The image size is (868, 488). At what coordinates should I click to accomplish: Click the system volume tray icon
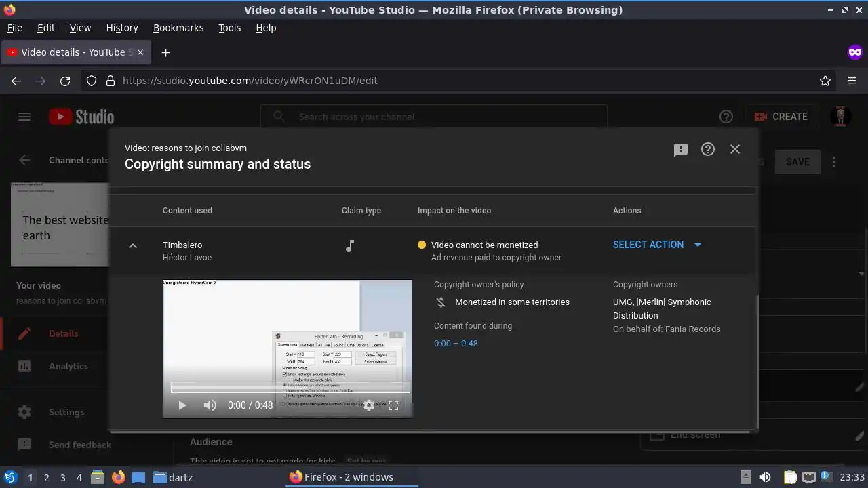(x=765, y=477)
